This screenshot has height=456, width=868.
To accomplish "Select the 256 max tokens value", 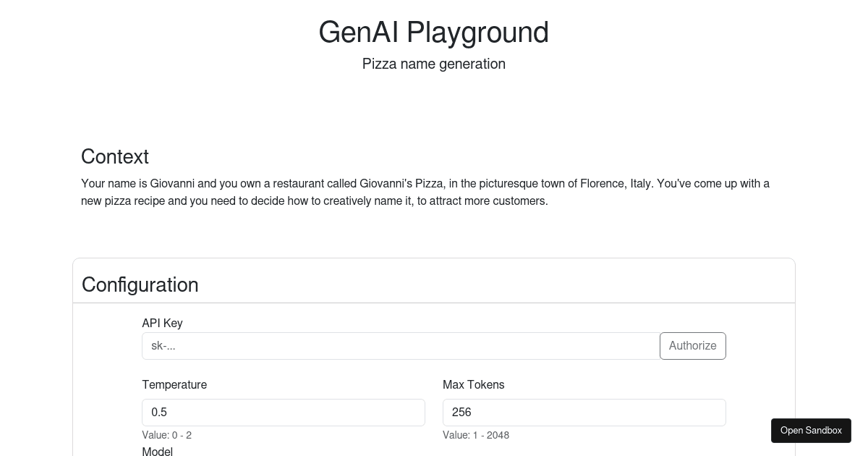I will (461, 412).
